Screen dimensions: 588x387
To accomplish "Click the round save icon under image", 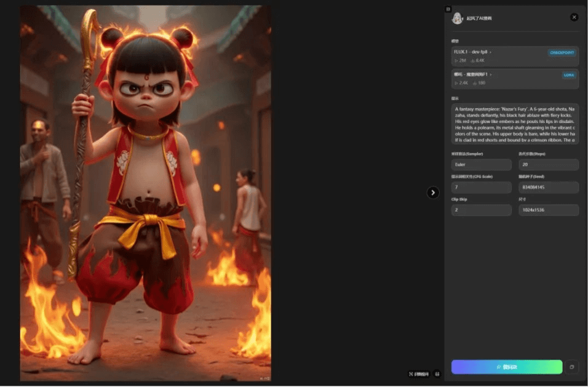I will (x=437, y=373).
